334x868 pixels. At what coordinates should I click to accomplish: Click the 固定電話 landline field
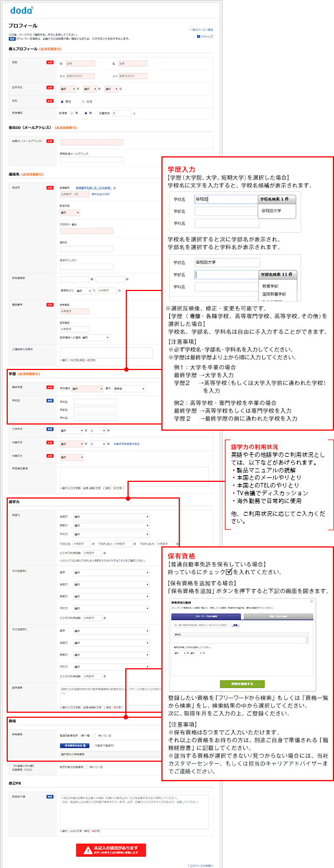[x=74, y=328]
